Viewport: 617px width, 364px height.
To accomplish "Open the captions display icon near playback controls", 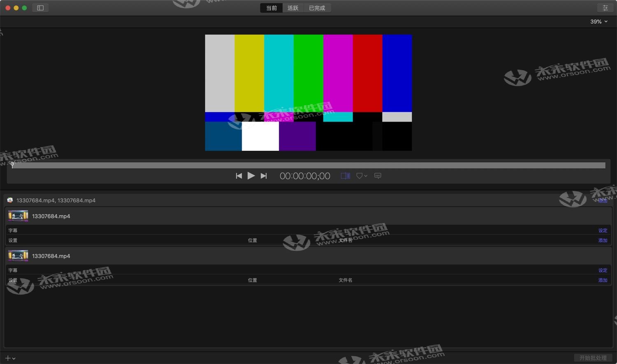I will click(x=378, y=176).
